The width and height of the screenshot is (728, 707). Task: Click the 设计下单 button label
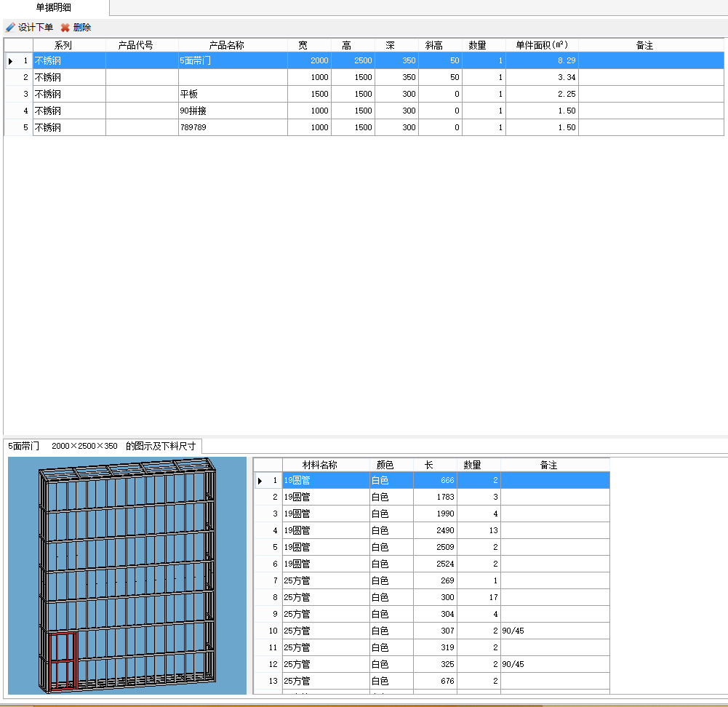[x=36, y=28]
